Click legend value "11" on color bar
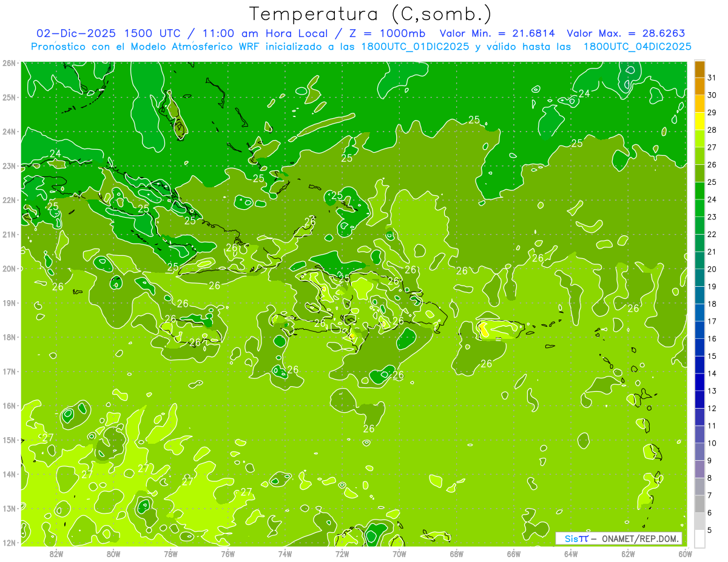 [x=712, y=426]
